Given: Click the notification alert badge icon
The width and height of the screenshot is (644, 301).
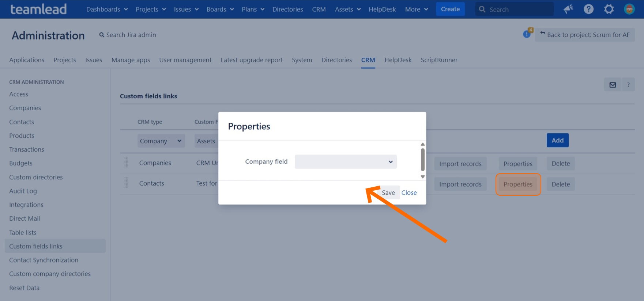Looking at the screenshot, I should tap(527, 34).
